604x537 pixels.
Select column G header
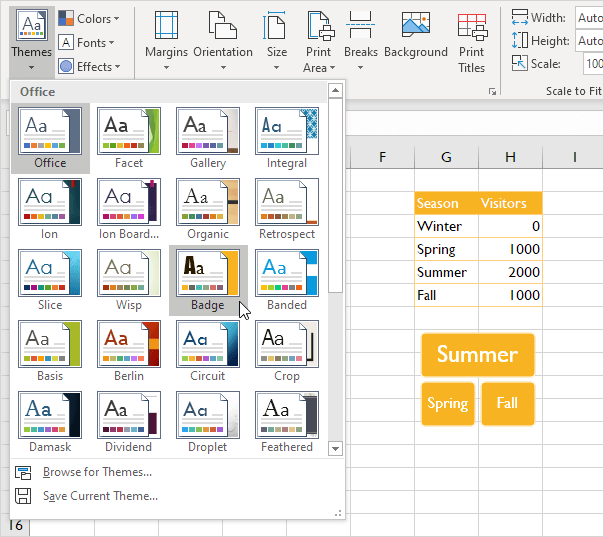(446, 157)
